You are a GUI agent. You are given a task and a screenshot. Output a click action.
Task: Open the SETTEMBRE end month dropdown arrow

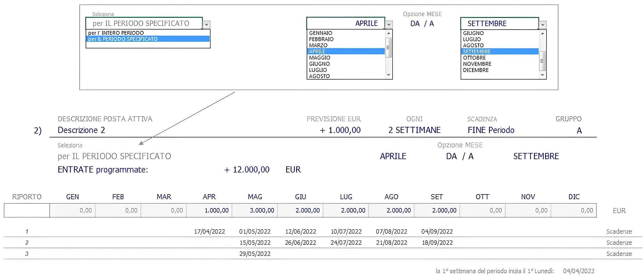tap(543, 25)
